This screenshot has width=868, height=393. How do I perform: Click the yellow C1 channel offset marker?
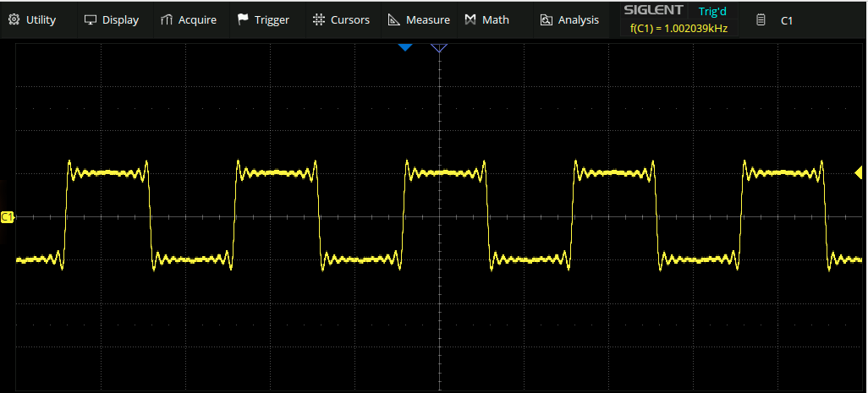click(8, 217)
